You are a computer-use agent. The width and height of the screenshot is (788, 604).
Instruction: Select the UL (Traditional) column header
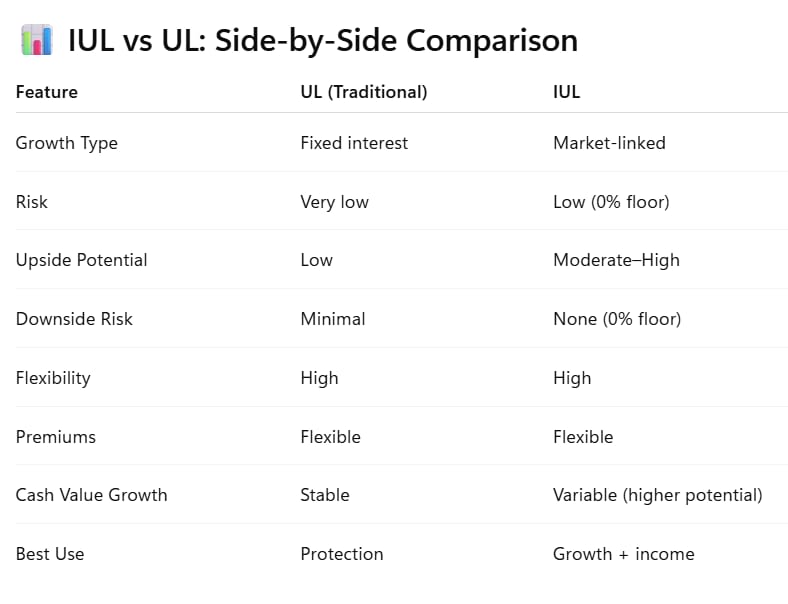(364, 92)
